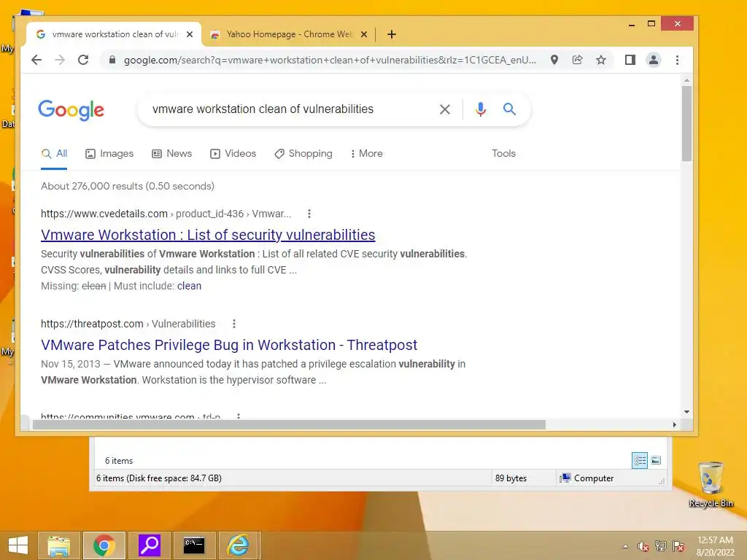Switch to Shopping results
The width and height of the screenshot is (747, 560).
coord(303,154)
